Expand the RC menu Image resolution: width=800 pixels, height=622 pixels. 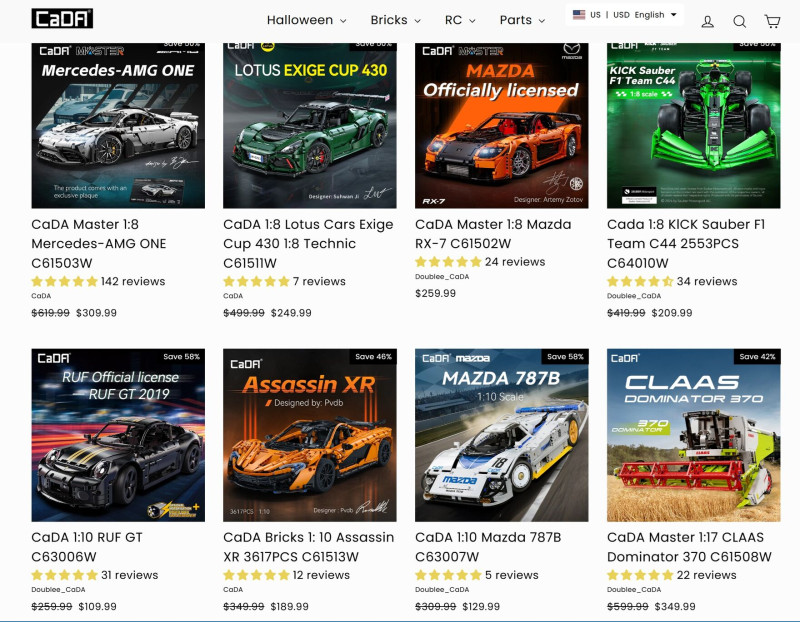460,20
